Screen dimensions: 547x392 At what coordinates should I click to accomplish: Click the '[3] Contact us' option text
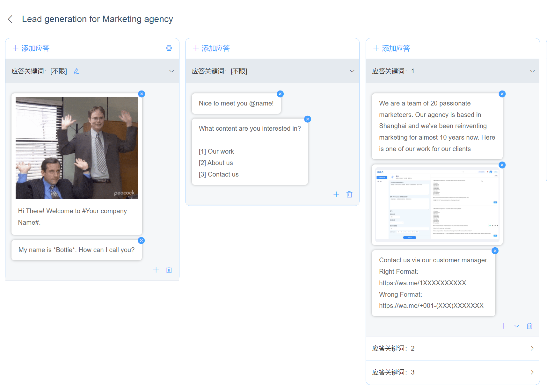pos(219,174)
